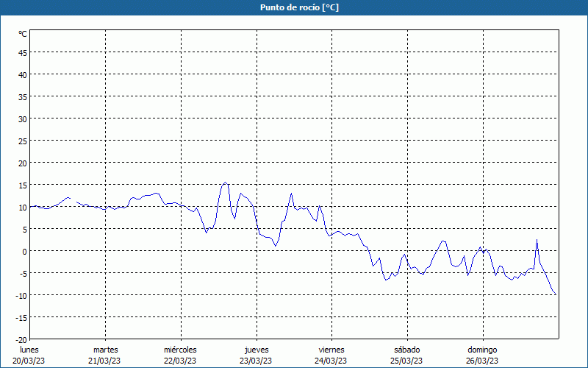Click the °C unit label on the y-axis

point(23,34)
